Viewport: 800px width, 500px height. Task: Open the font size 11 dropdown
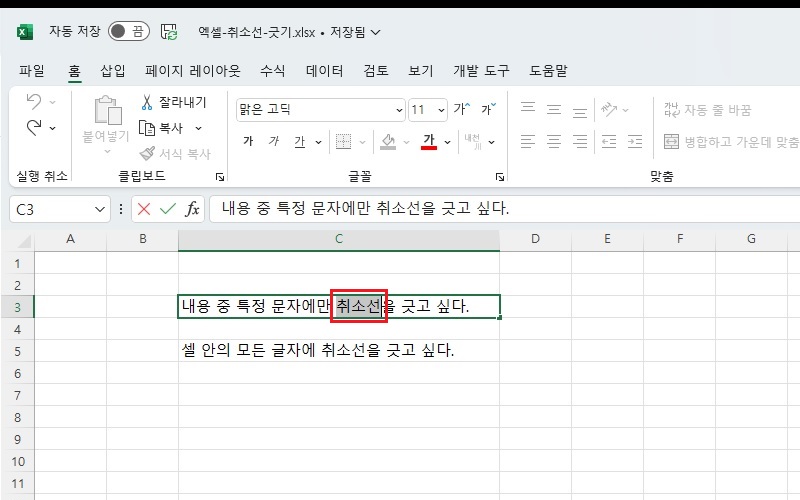[441, 110]
